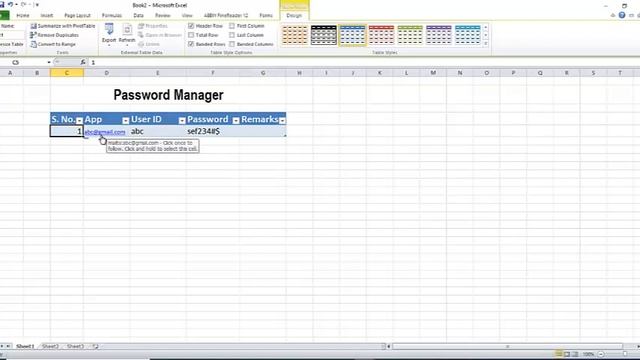Screen dimensions: 640x360
Task: Click the Redo icon in quick access toolbar
Action: [24, 4]
